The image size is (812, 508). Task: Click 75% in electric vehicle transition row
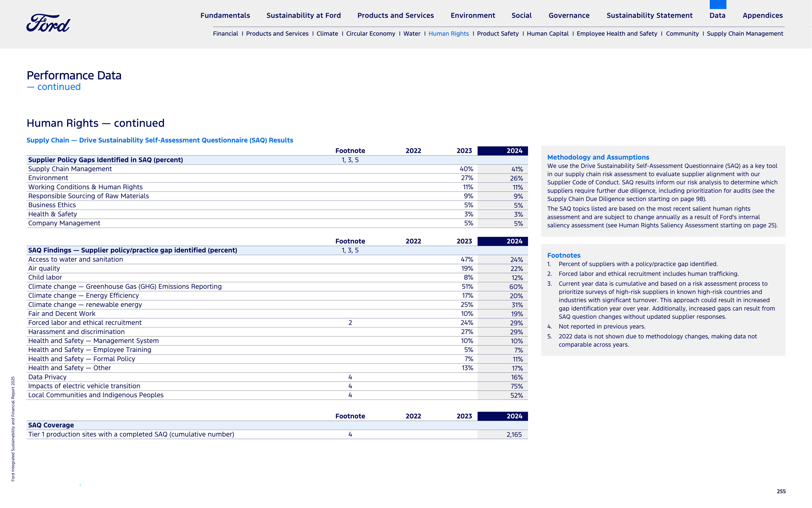[517, 387]
